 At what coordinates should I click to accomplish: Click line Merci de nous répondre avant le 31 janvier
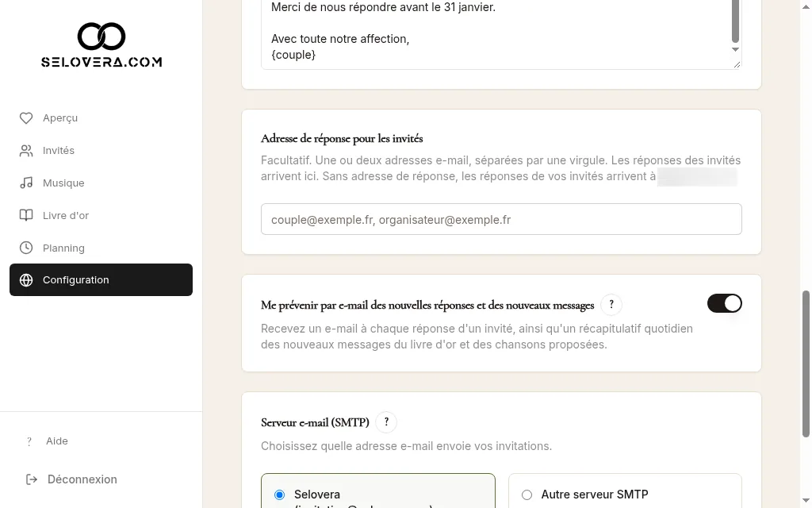(383, 7)
